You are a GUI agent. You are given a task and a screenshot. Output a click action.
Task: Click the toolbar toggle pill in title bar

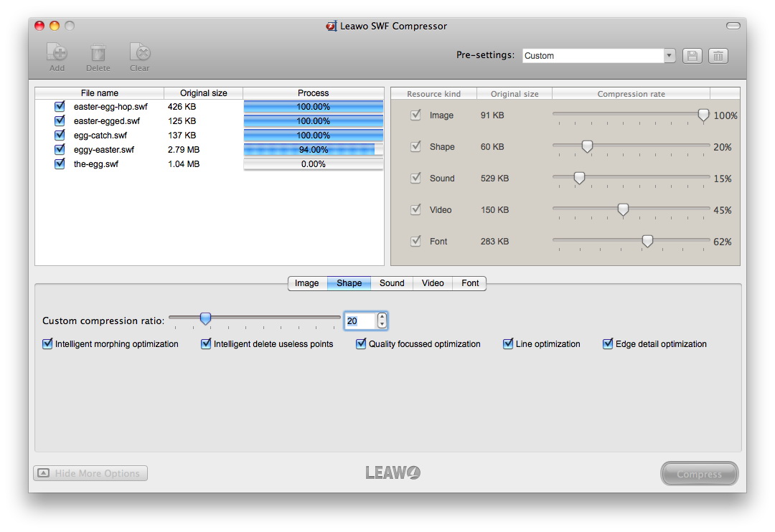(x=733, y=26)
